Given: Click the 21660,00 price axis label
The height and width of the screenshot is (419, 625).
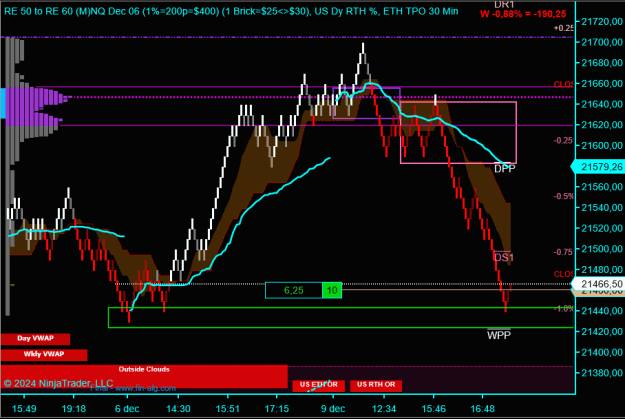Looking at the screenshot, I should point(602,83).
